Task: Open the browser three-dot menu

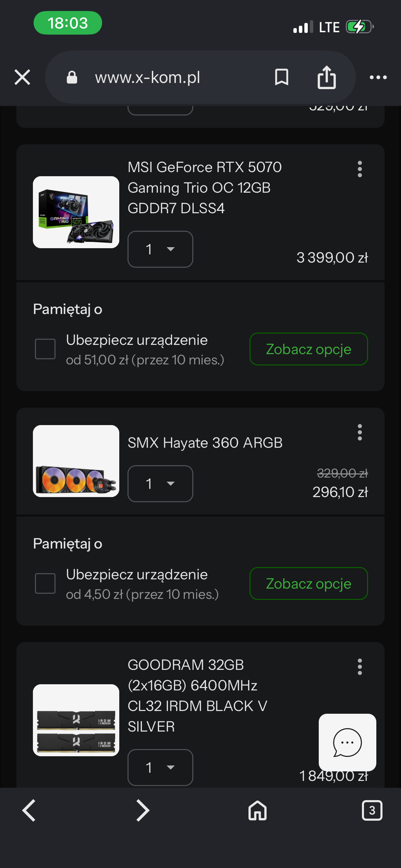Action: 378,77
